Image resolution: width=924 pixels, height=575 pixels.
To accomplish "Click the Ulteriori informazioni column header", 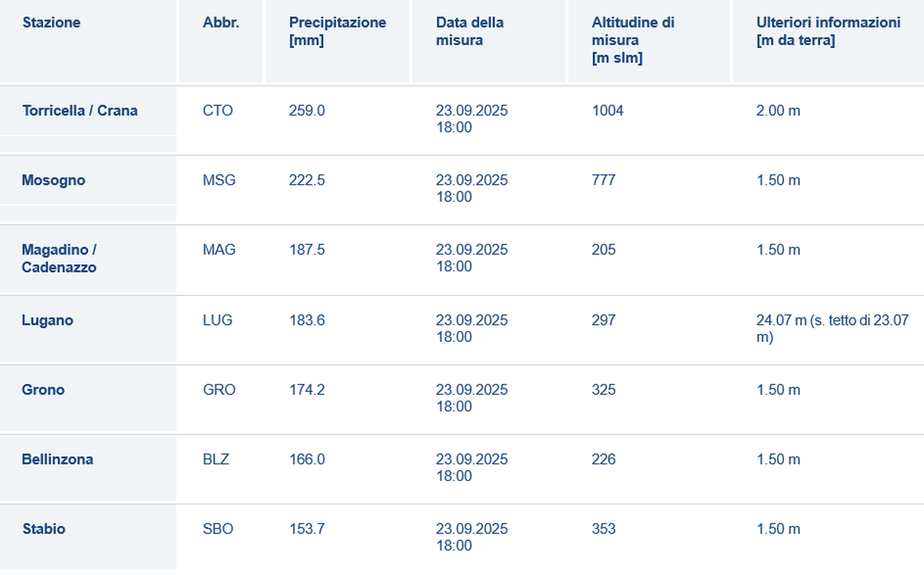I will point(828,31).
